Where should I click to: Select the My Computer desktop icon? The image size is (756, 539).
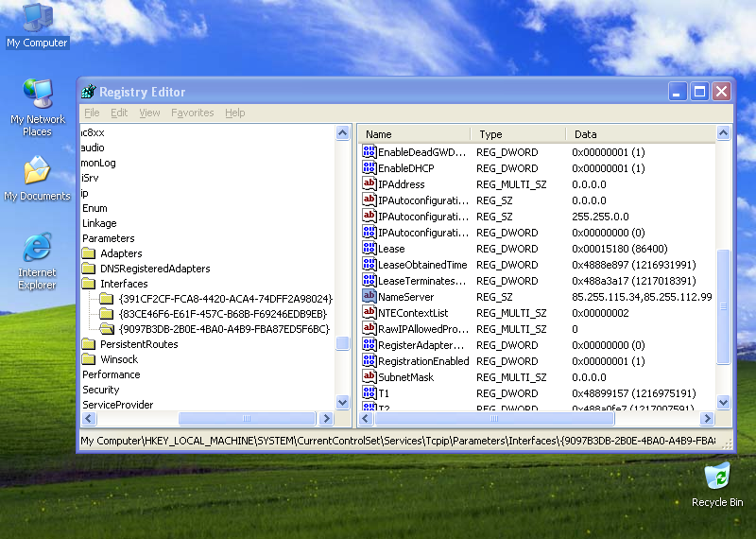click(x=37, y=26)
